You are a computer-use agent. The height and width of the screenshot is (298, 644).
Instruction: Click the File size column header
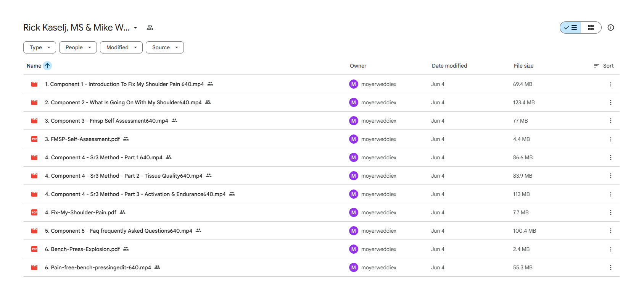[523, 66]
